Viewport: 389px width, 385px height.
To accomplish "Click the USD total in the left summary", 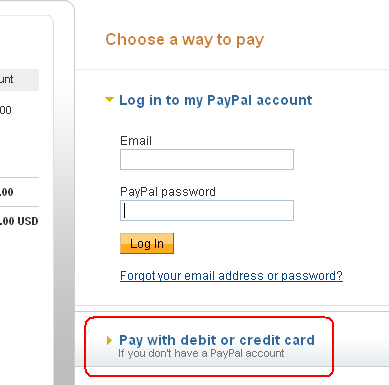I will coord(19,221).
